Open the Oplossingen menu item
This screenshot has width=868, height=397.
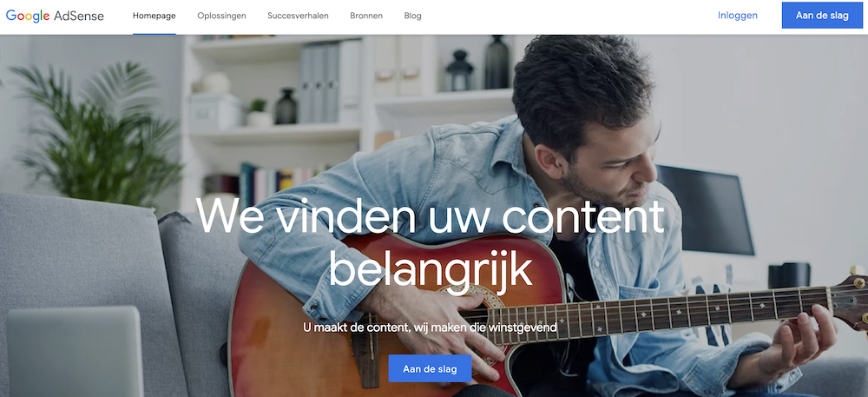point(221,16)
